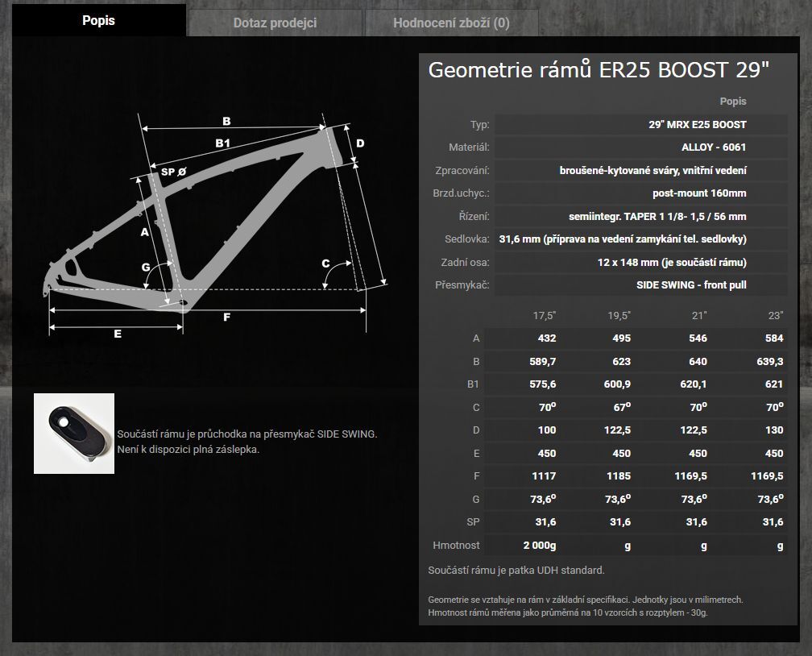Select the 21" size column header
The height and width of the screenshot is (656, 812).
tap(698, 315)
